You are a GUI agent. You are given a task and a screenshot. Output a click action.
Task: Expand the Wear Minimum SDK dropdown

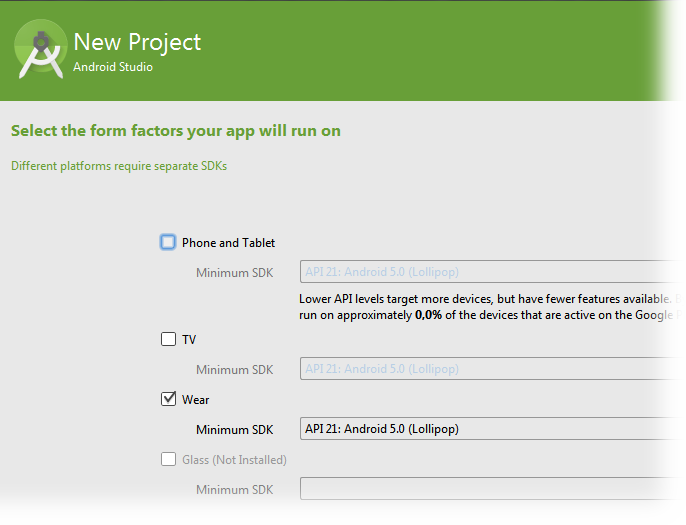492,429
